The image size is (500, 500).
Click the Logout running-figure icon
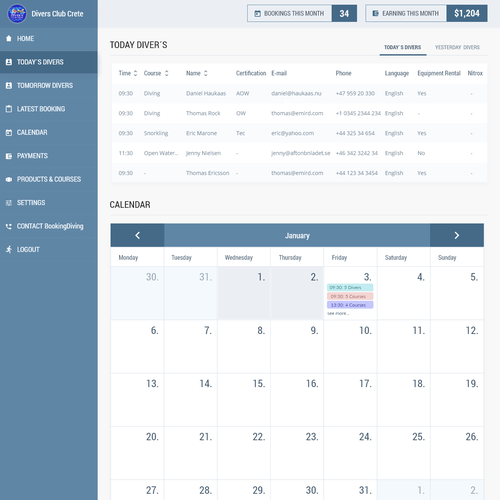pyautogui.click(x=9, y=249)
